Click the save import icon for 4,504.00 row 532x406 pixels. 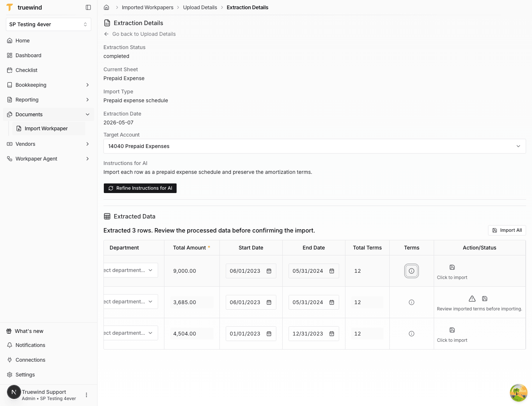point(452,330)
